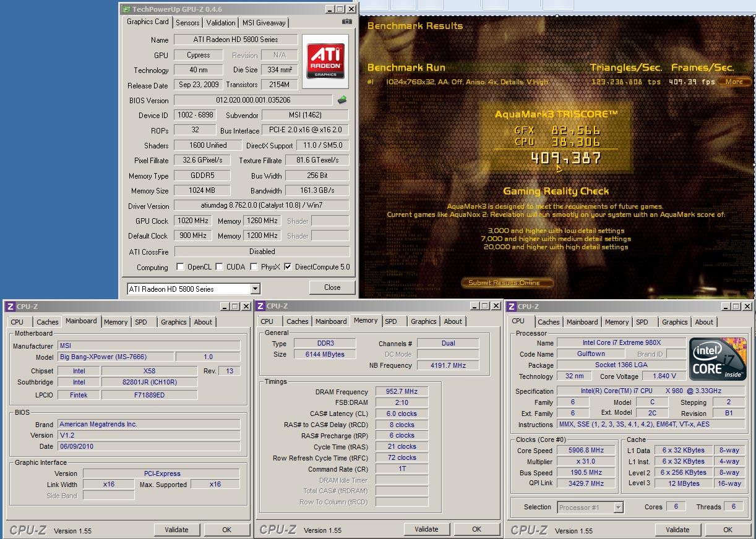Viewport: 756px width, 539px height.
Task: Open the CPU tab in the Mainboard CPU-Z window
Action: [17, 322]
